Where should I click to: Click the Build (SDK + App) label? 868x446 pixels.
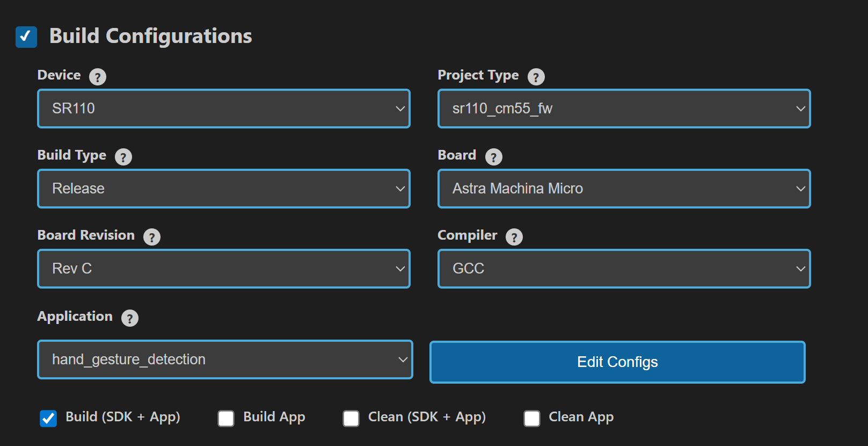tap(123, 417)
